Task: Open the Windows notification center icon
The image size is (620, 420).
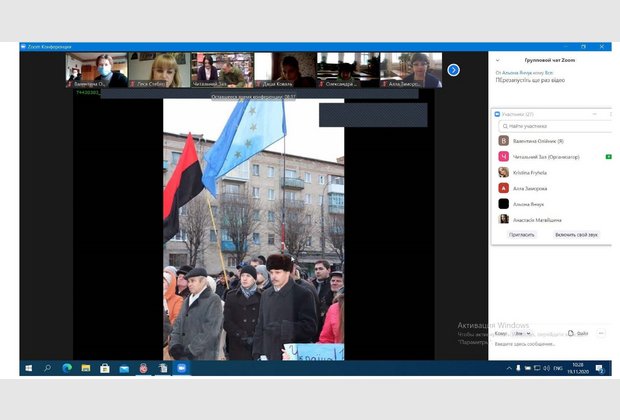Action: [x=600, y=368]
